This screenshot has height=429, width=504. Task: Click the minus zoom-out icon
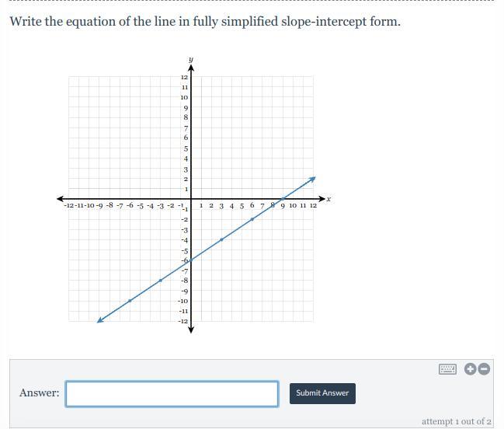484,369
